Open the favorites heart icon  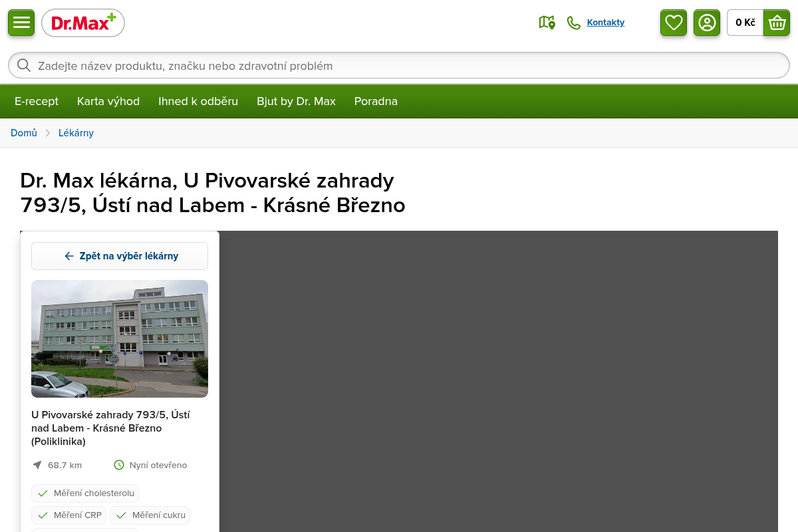(x=674, y=23)
